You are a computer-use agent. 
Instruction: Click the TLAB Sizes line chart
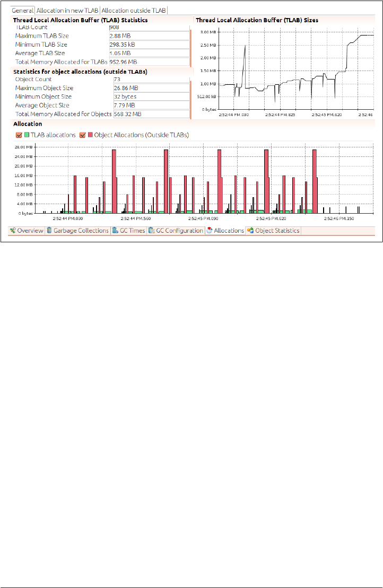[x=295, y=71]
